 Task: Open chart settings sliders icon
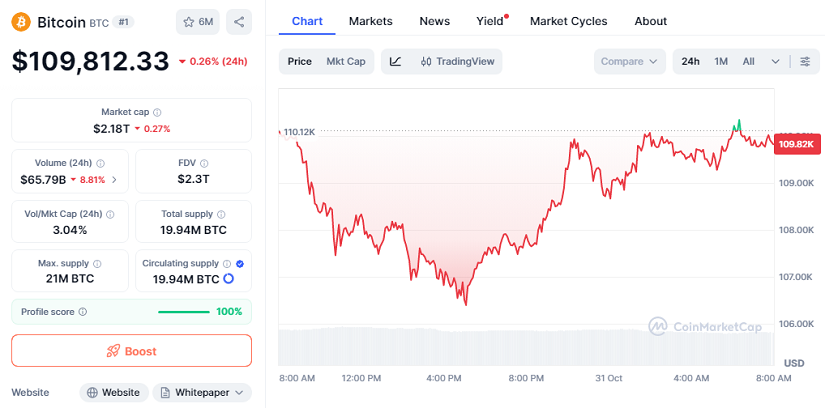point(805,62)
